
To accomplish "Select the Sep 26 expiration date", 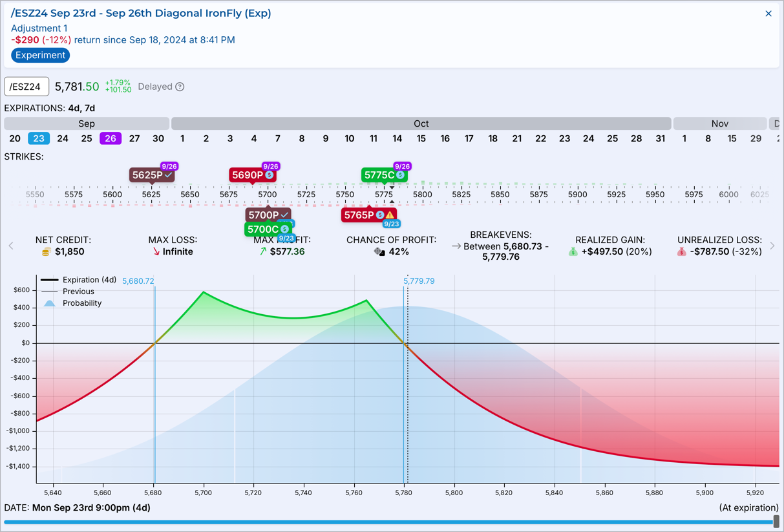I will (x=111, y=138).
